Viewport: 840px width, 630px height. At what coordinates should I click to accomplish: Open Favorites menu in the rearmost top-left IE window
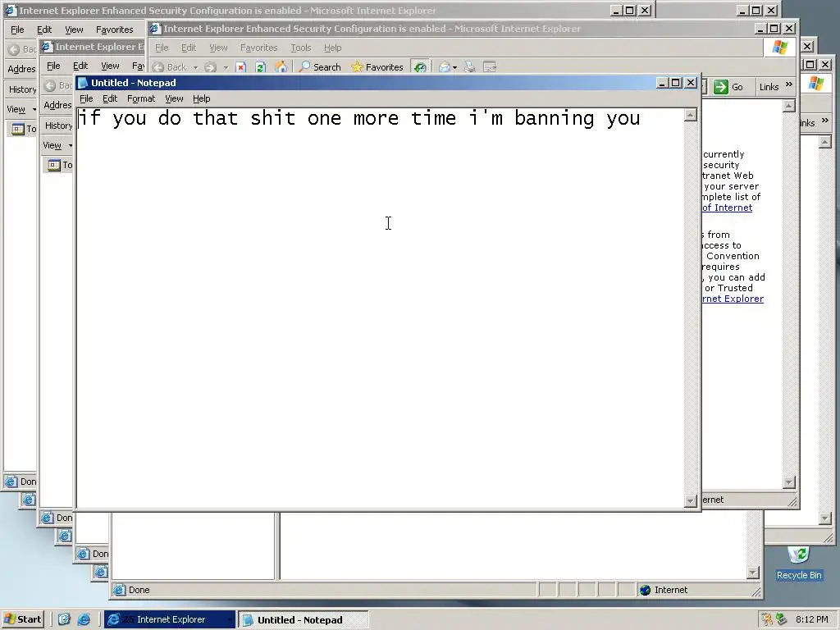click(115, 30)
